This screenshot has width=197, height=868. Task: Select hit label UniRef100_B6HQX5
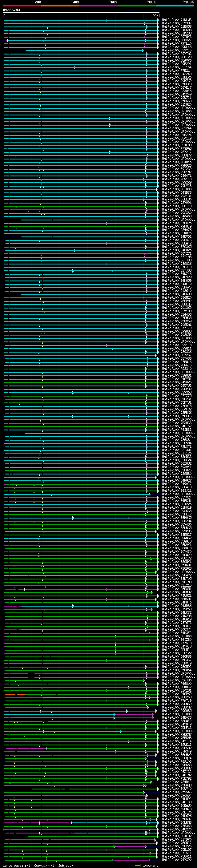(x=177, y=518)
